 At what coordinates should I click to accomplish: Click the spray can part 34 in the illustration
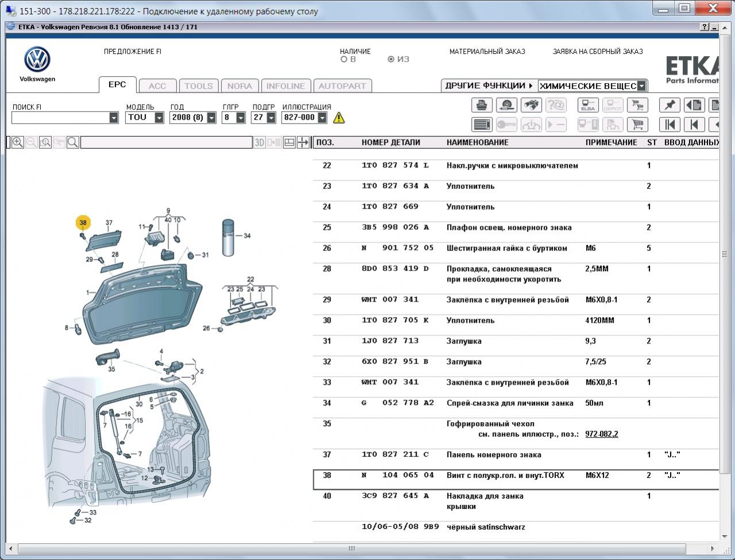(229, 237)
